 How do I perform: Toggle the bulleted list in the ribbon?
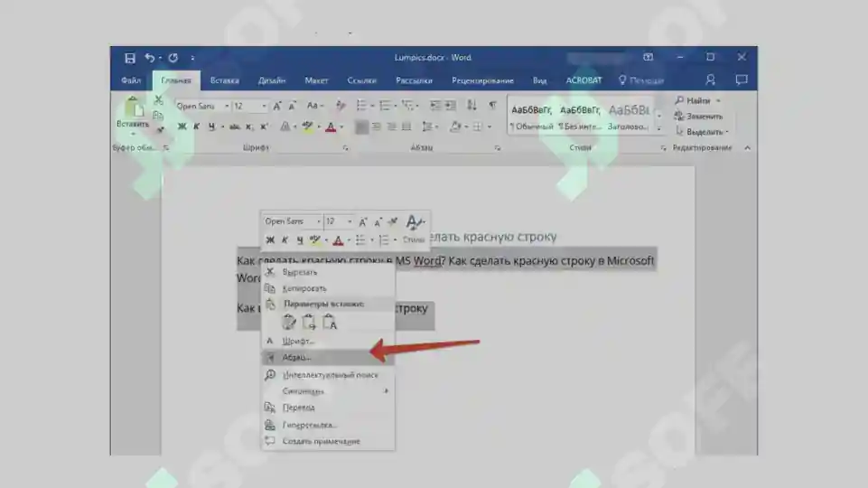[361, 105]
